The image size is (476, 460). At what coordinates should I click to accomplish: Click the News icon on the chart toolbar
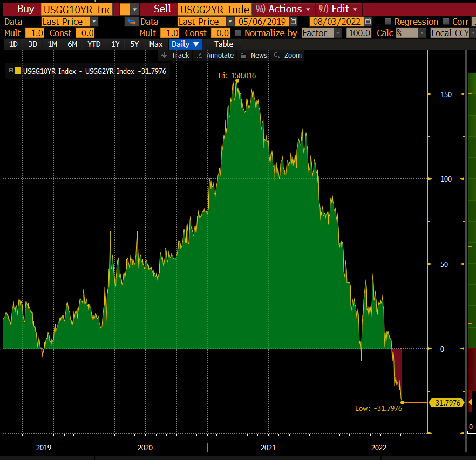coord(253,55)
